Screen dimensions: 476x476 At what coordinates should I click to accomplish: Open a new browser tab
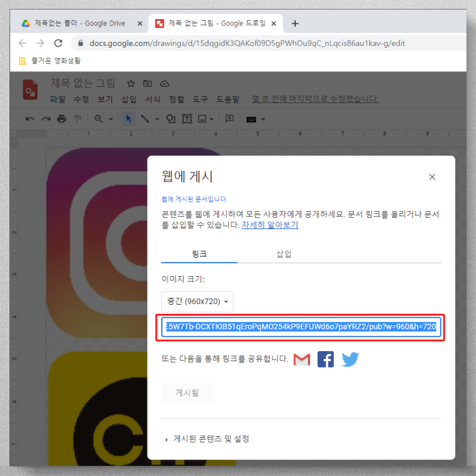click(295, 23)
